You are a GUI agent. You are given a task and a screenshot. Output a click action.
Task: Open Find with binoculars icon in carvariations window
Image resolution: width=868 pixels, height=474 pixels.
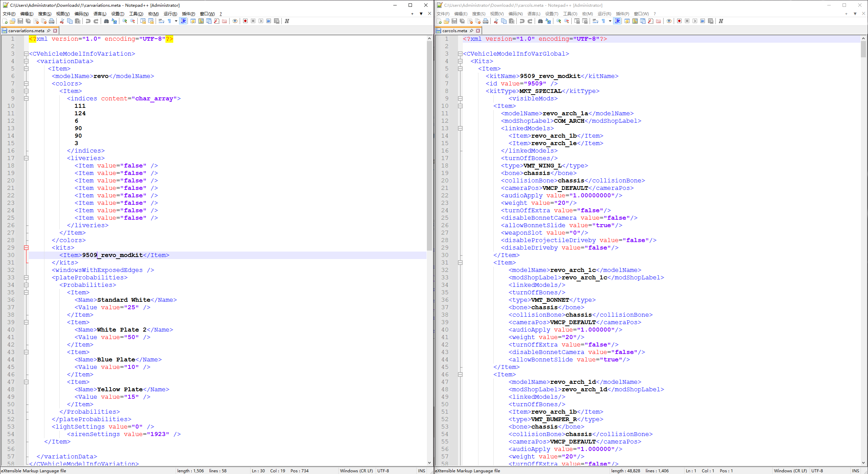(x=106, y=21)
